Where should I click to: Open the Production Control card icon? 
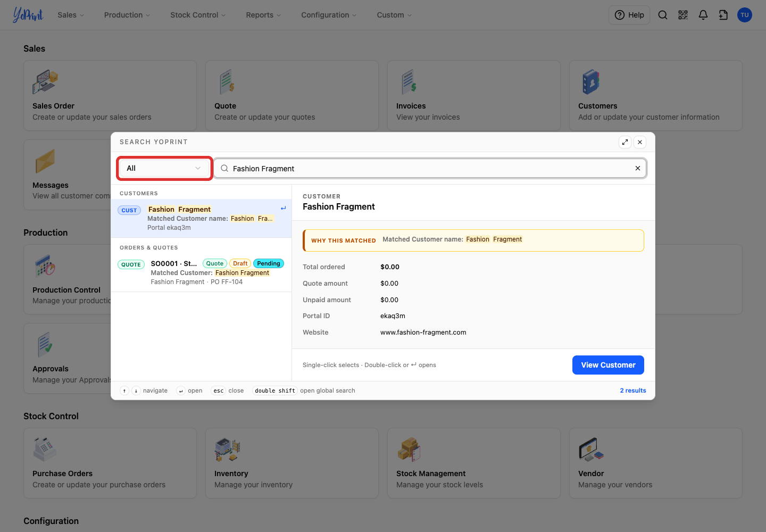pos(45,266)
